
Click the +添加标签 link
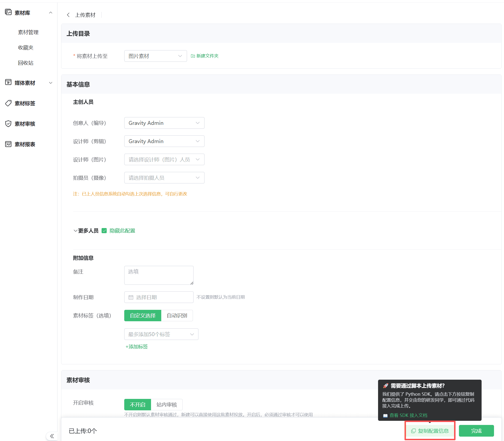click(137, 347)
